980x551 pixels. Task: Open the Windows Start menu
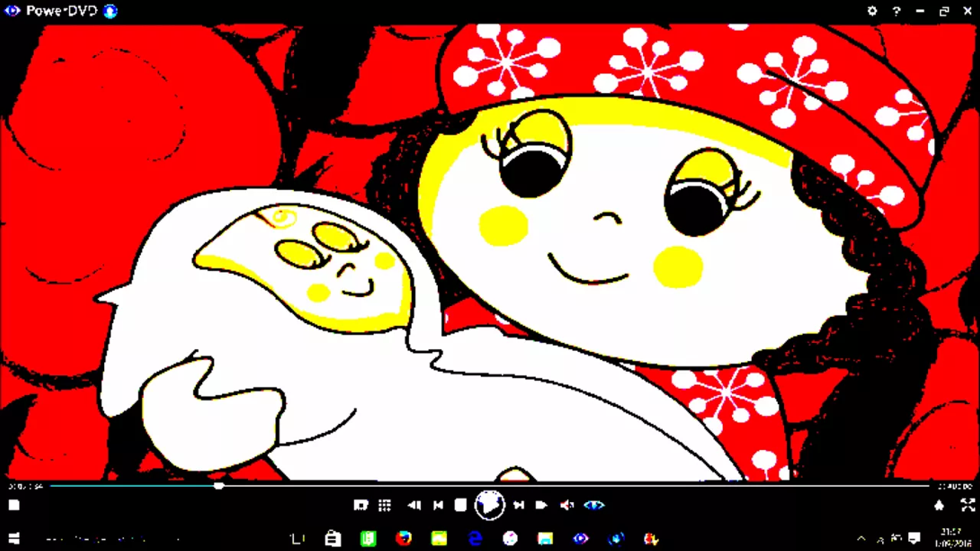[13, 539]
